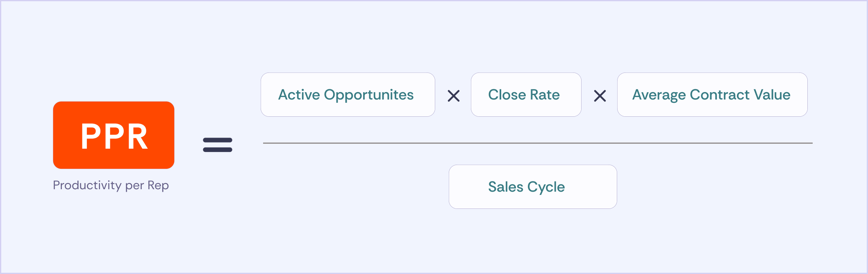Select the Active Opportunites box
This screenshot has height=274, width=868.
pos(348,95)
